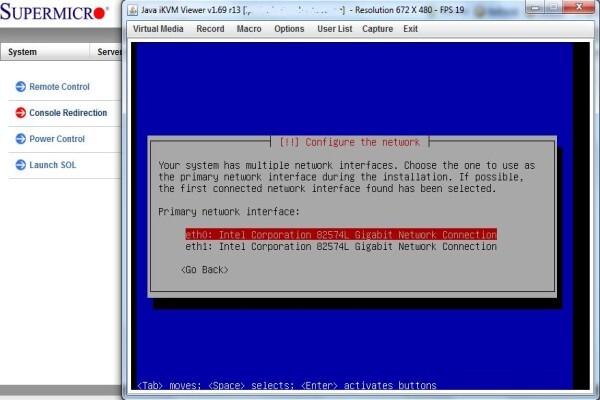Image resolution: width=600 pixels, height=400 pixels.
Task: Click the Java icon in iKVM title bar
Action: pos(132,10)
